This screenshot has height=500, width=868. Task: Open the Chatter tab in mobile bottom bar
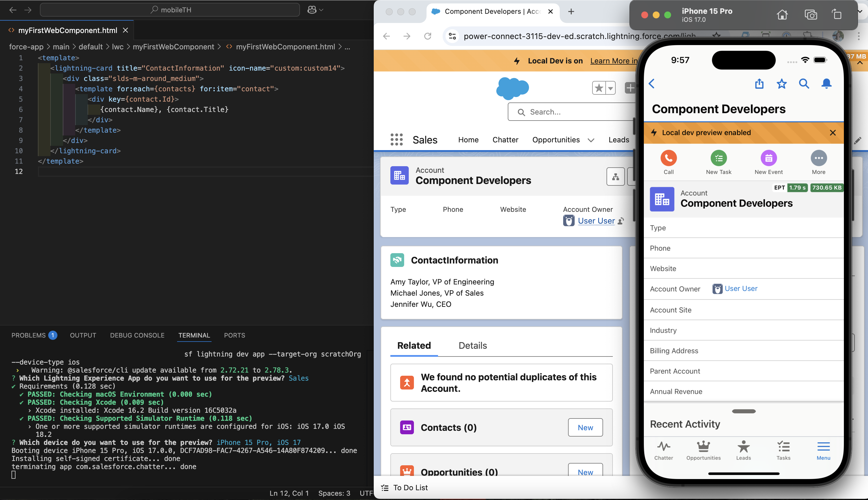(x=663, y=450)
